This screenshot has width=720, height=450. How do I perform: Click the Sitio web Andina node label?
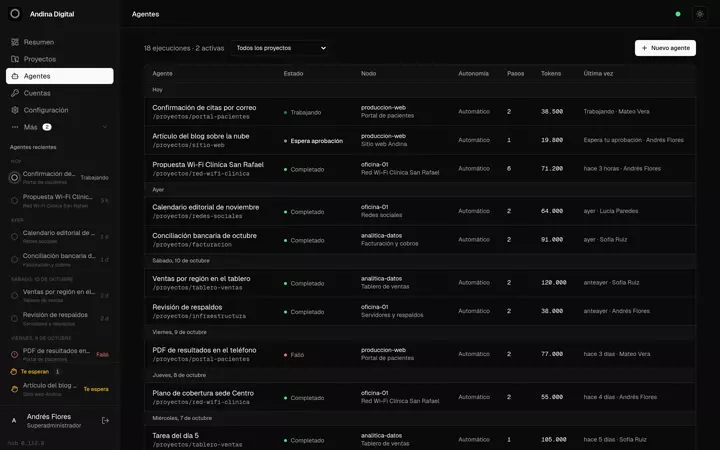[384, 144]
